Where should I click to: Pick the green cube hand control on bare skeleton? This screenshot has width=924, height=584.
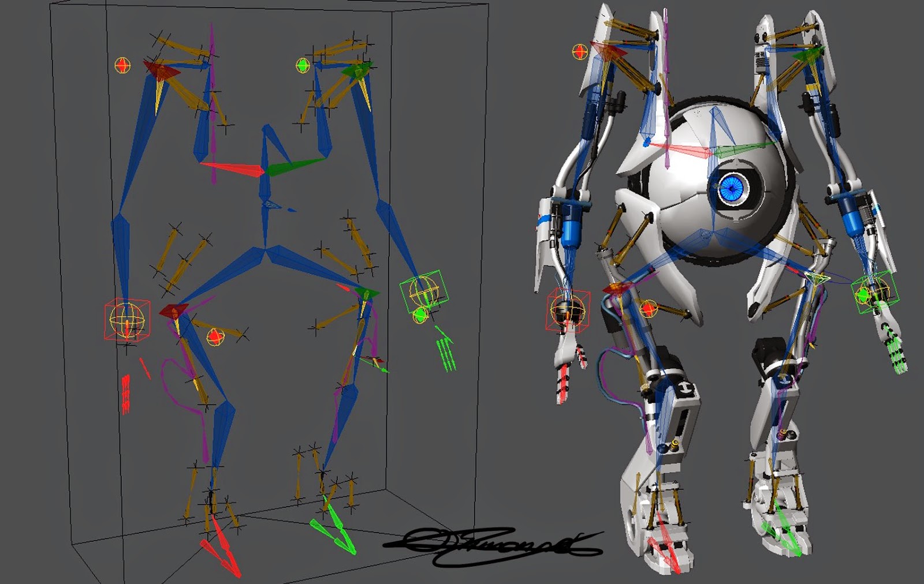[424, 291]
